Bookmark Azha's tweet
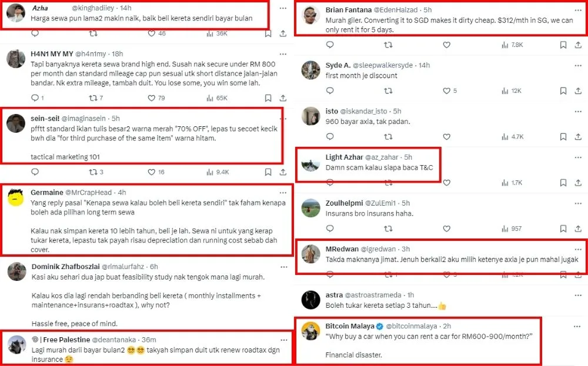 point(268,33)
